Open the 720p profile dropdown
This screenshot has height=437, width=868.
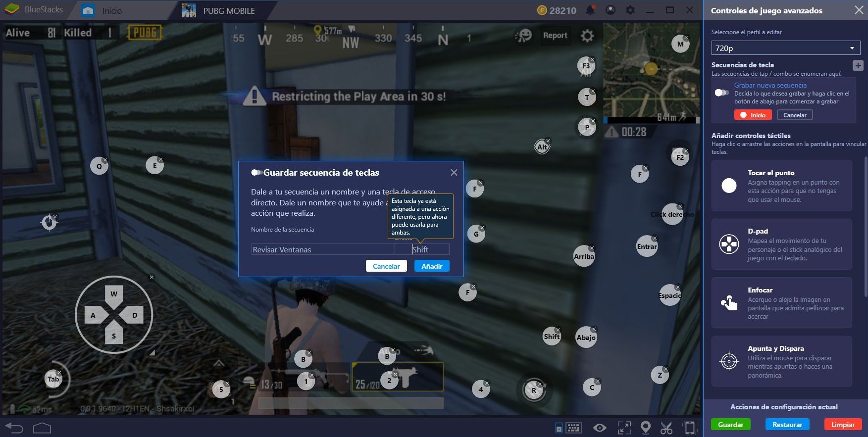click(x=786, y=48)
